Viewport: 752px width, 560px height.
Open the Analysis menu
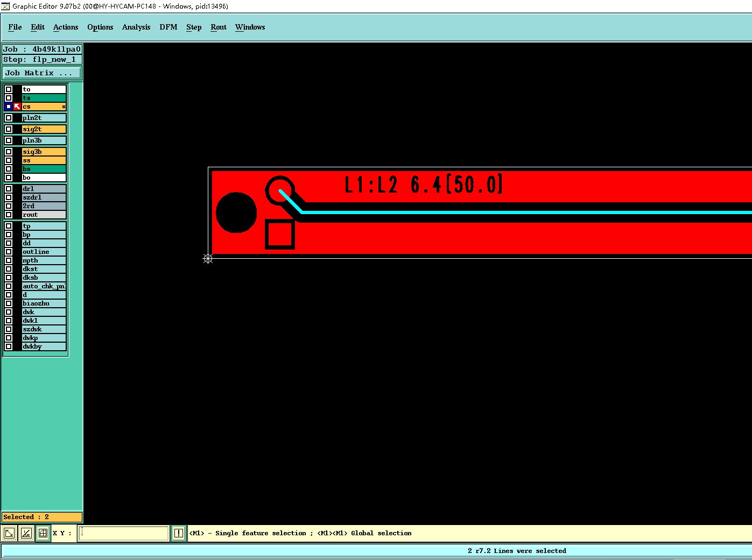[136, 27]
